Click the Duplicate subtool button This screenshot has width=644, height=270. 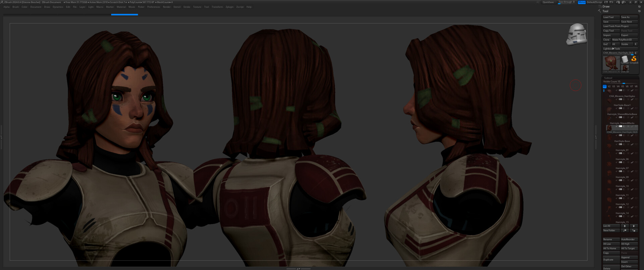pos(611,260)
